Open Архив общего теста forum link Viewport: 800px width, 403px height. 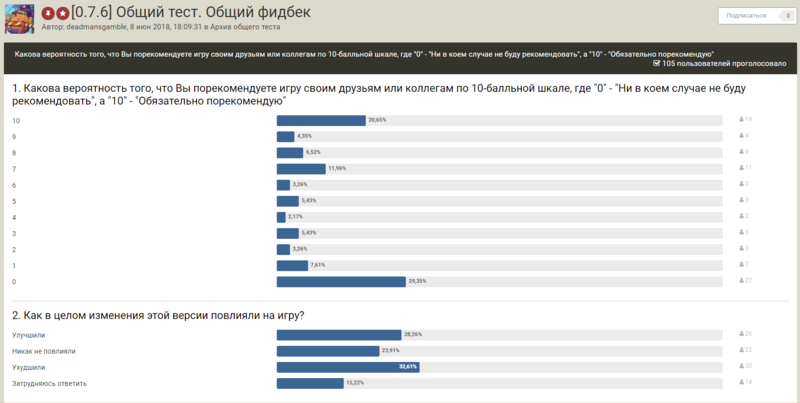point(245,27)
